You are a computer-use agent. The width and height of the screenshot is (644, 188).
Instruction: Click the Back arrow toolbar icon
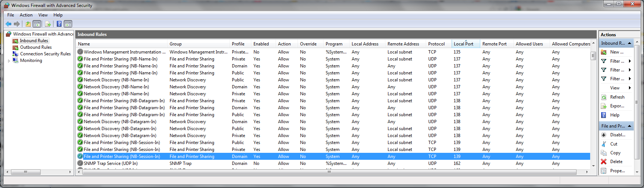(x=8, y=24)
